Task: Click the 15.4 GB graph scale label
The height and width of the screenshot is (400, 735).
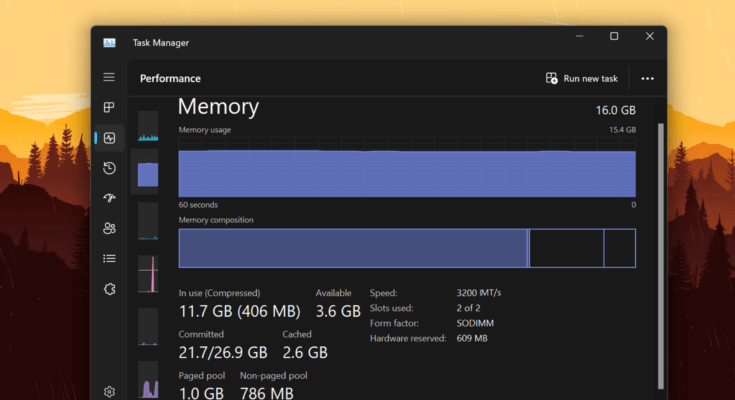Action: pyautogui.click(x=622, y=130)
